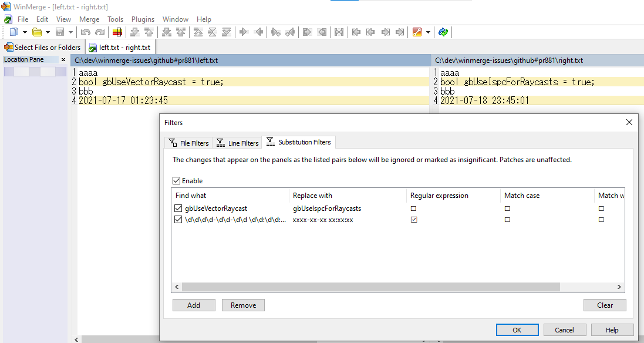Click the Copy Right arrow icon
Screen dimensions: 644x343
pyautogui.click(x=244, y=32)
